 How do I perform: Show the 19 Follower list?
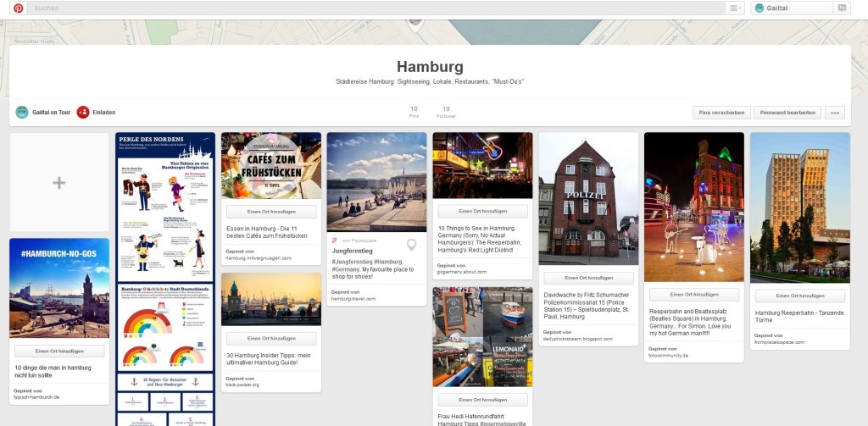[x=446, y=112]
